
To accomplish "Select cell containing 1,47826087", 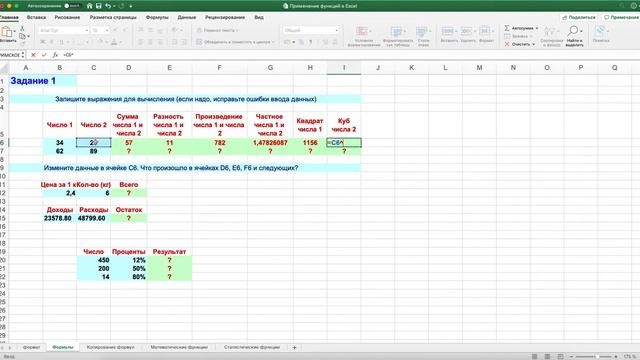I will tap(270, 142).
